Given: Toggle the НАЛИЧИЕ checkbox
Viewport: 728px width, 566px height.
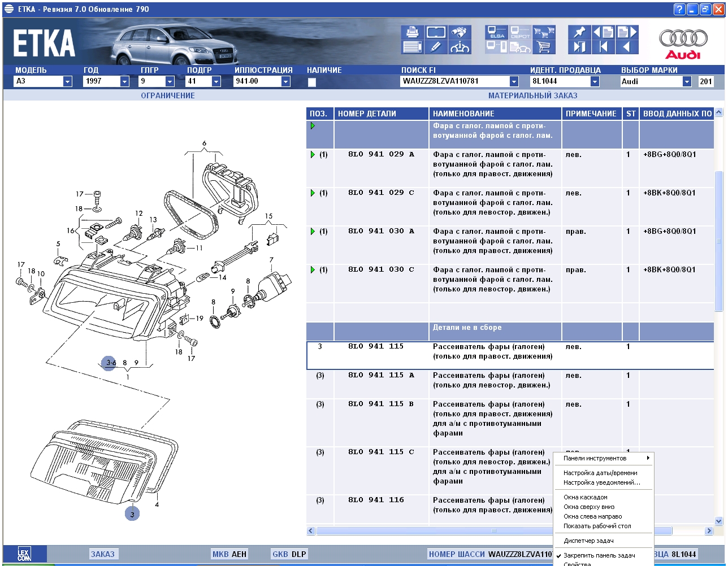Looking at the screenshot, I should tap(312, 82).
